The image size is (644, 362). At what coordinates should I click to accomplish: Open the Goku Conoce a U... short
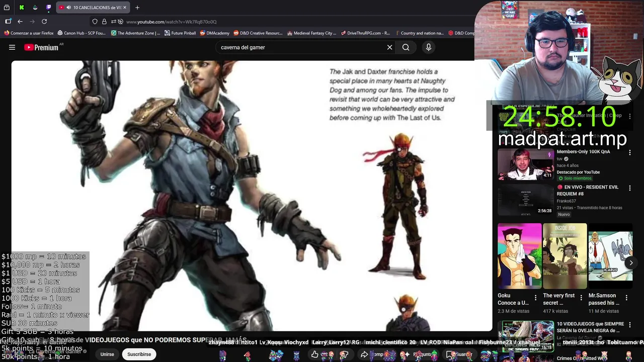click(x=519, y=255)
